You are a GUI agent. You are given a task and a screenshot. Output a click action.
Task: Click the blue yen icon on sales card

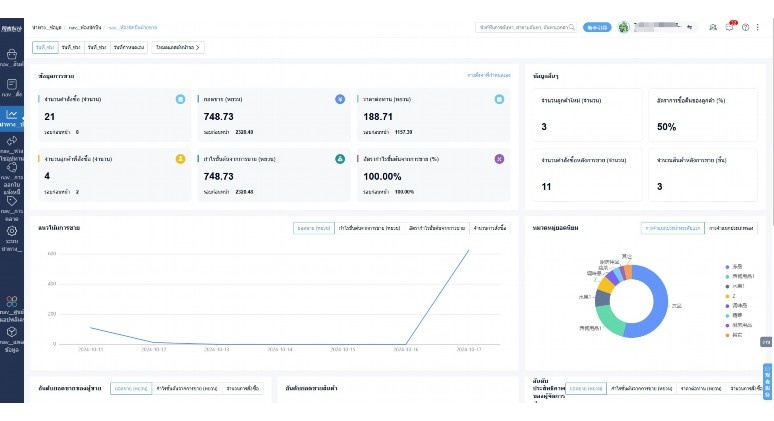click(340, 99)
